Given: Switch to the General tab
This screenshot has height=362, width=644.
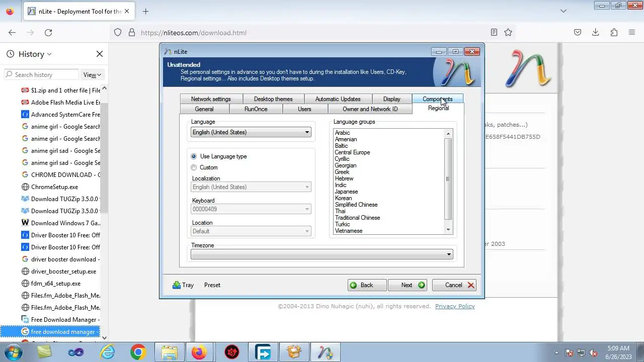Looking at the screenshot, I should (204, 109).
